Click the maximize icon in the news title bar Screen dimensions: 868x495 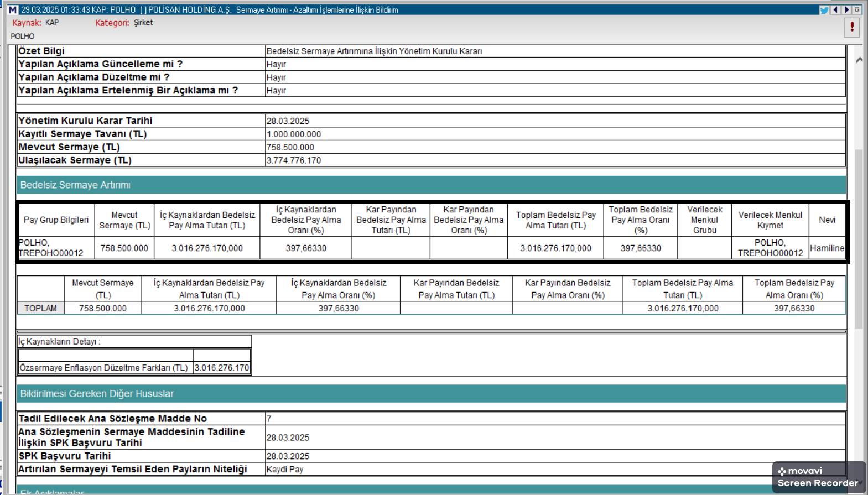(x=857, y=10)
